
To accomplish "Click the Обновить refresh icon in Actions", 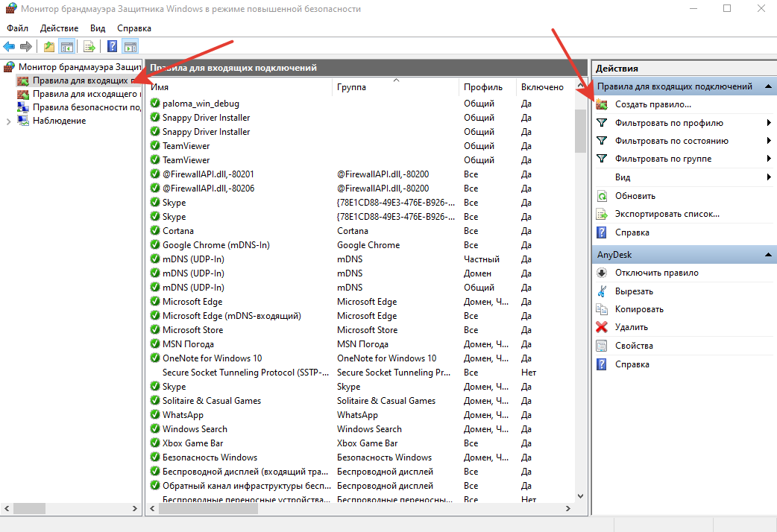I will pyautogui.click(x=602, y=196).
